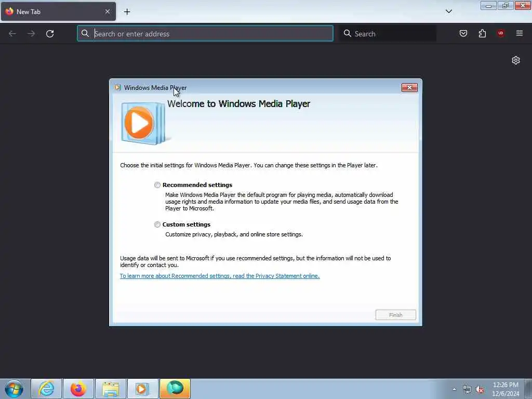532x399 pixels.
Task: Choose the Custom settings radio button
Action: [x=157, y=224]
